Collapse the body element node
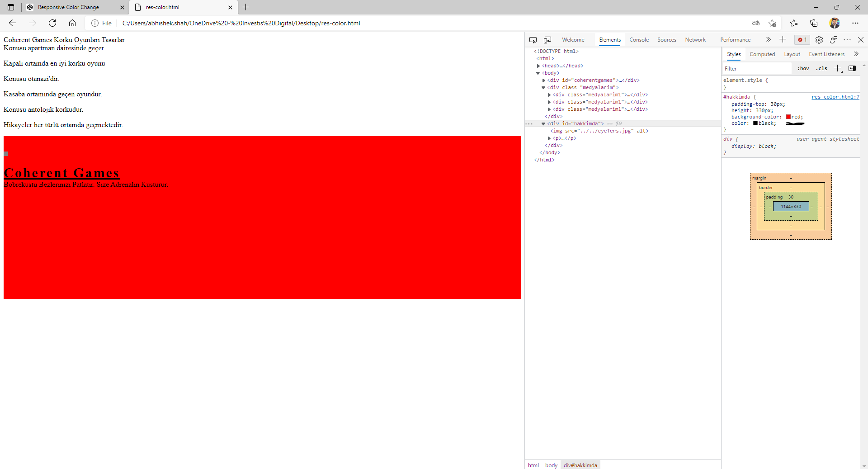868x469 pixels. (x=538, y=73)
